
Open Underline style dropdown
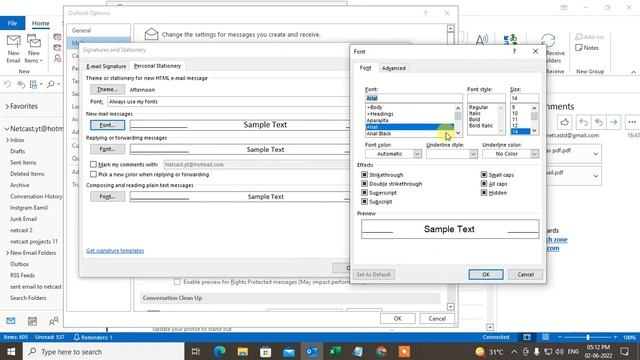[473, 154]
